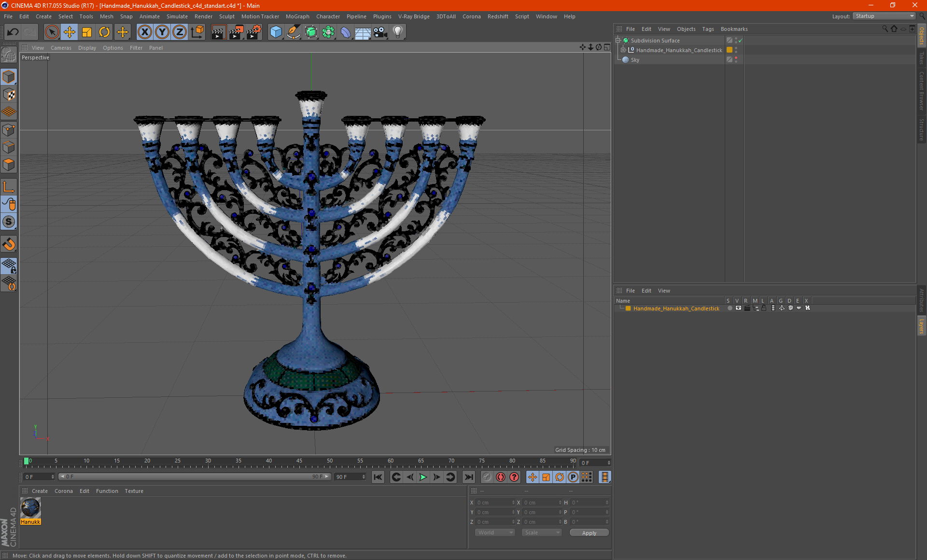Collapse the Subdivision Surface tree item
This screenshot has width=927, height=560.
[618, 41]
